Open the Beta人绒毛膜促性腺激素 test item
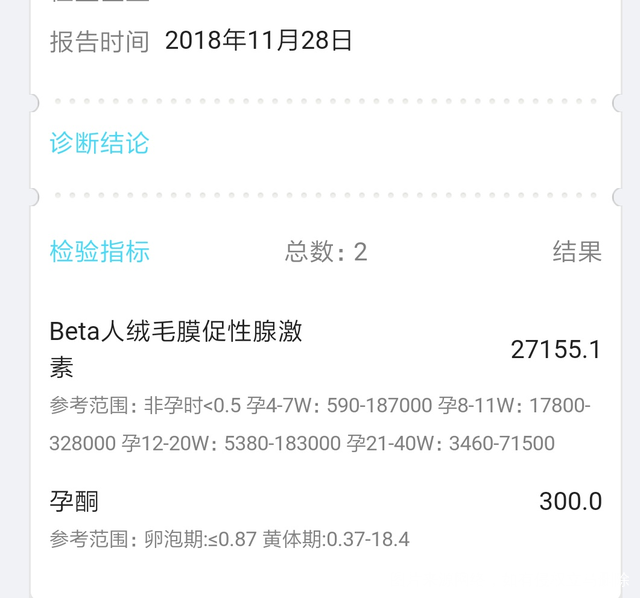This screenshot has width=640, height=598. (176, 348)
